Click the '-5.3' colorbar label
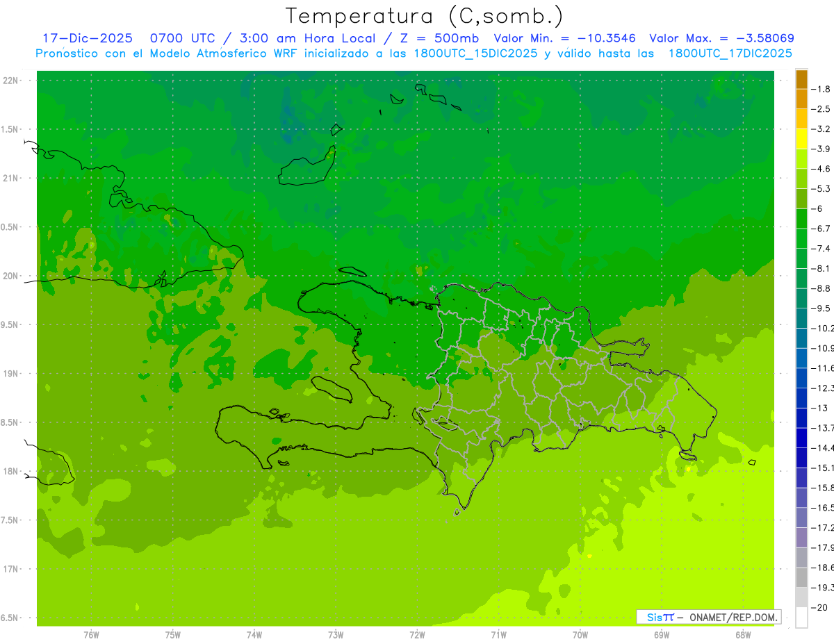The height and width of the screenshot is (644, 834). pos(821,188)
